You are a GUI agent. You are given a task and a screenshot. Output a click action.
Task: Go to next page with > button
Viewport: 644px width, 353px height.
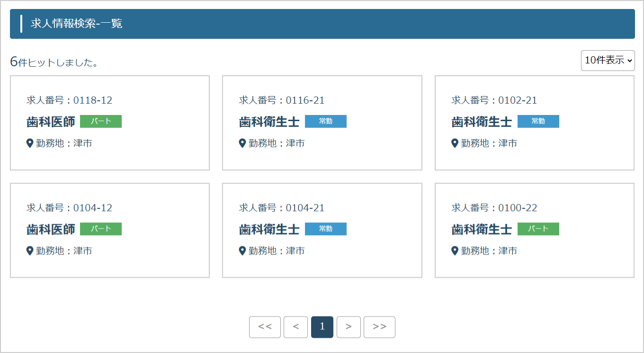349,327
